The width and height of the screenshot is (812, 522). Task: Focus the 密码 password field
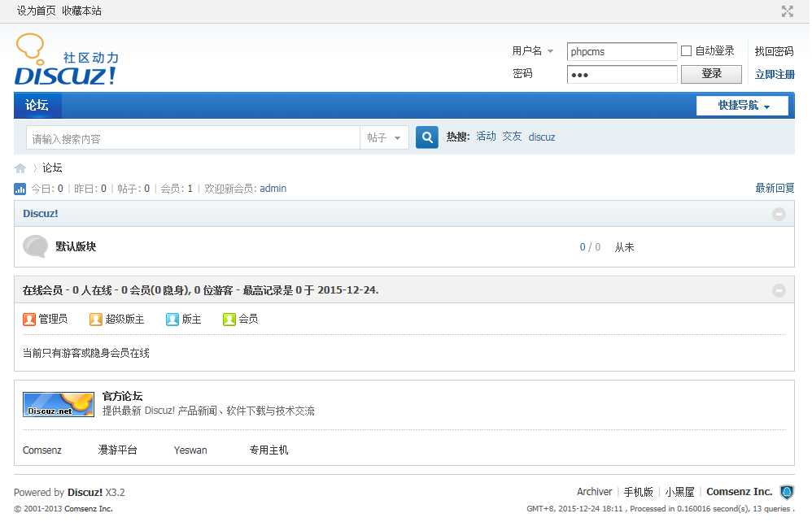point(622,75)
